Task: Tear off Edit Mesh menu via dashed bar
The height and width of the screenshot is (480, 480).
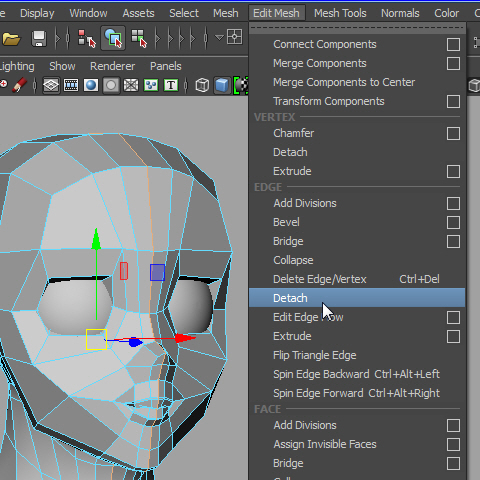Action: 357,28
